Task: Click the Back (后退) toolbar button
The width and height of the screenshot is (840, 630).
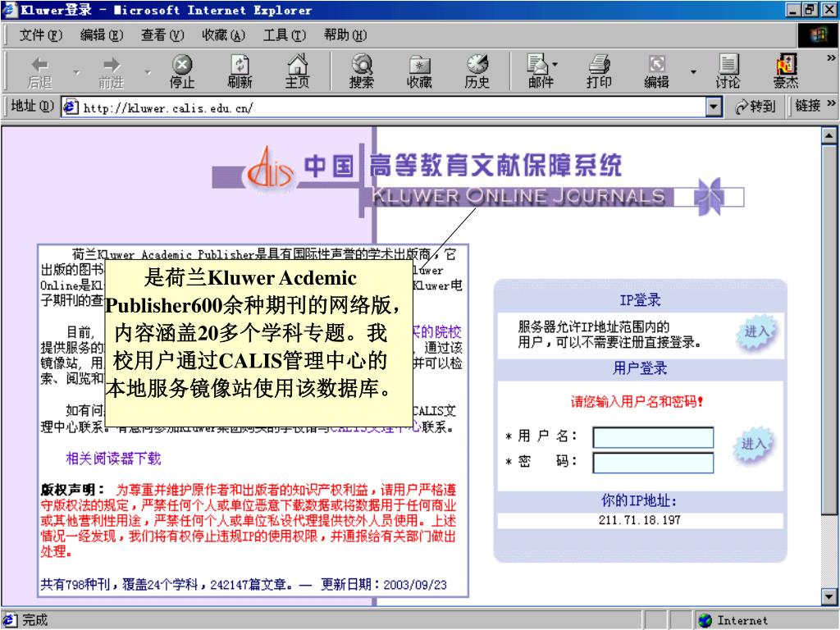Action: coord(40,72)
